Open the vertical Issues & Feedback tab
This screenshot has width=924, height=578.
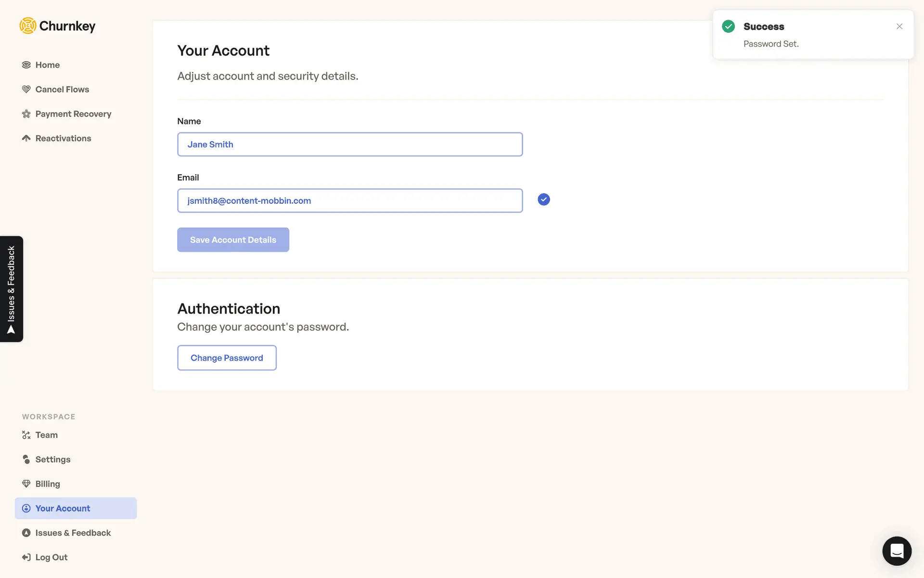tap(12, 289)
